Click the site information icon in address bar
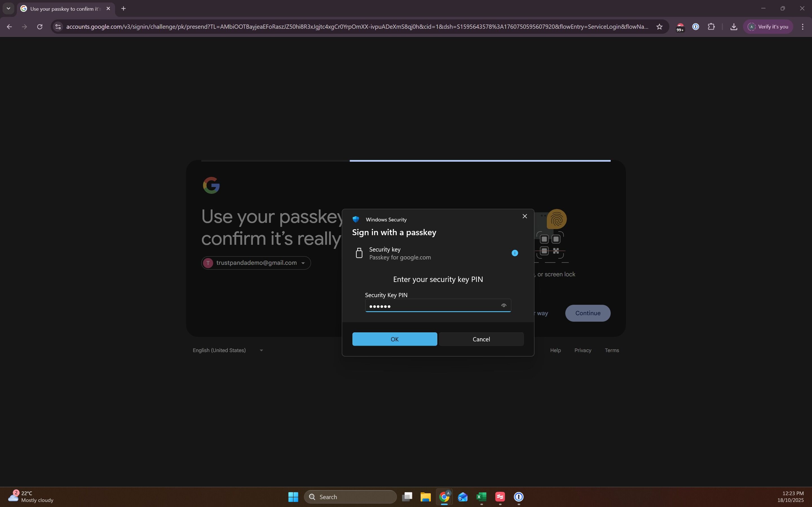Viewport: 812px width, 507px height. [58, 27]
